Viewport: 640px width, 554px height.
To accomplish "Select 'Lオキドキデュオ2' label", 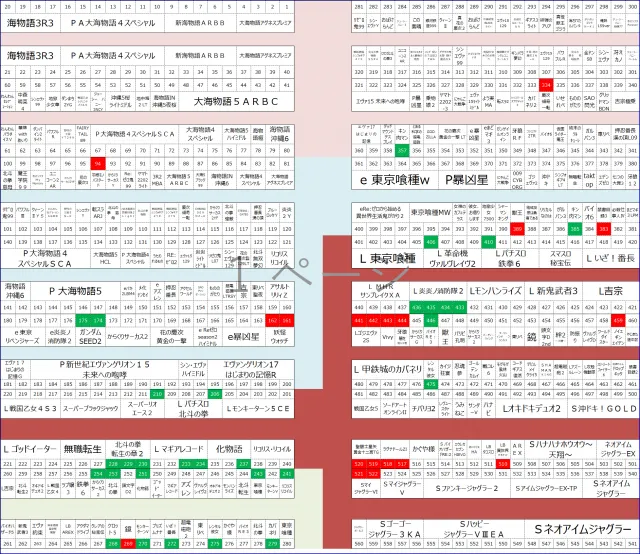I will (531, 408).
